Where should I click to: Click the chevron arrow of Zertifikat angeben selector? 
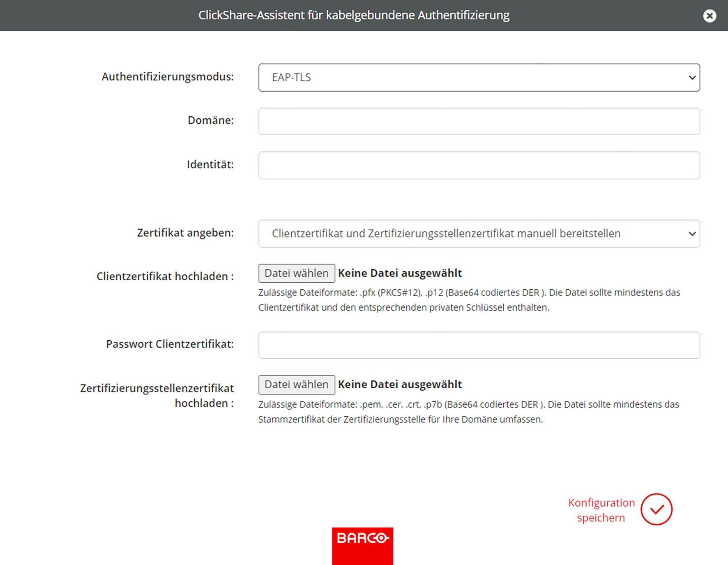tap(692, 233)
